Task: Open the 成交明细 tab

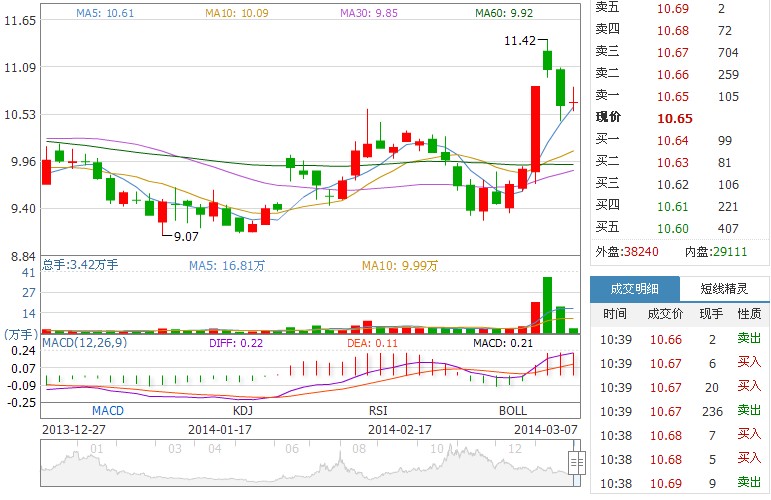Action: coord(634,288)
